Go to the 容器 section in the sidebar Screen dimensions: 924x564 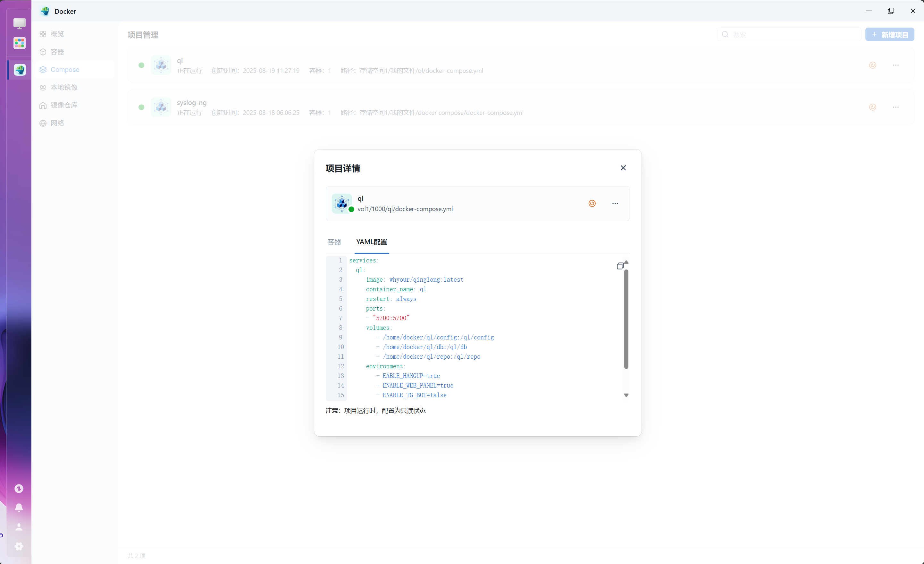coord(57,52)
